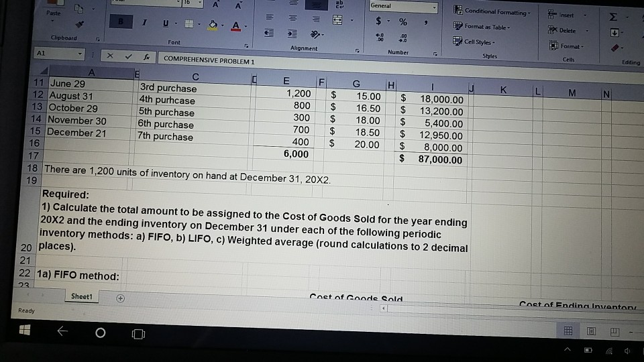The height and width of the screenshot is (362, 644).
Task: Show hidden system tray icons
Action: point(568,350)
